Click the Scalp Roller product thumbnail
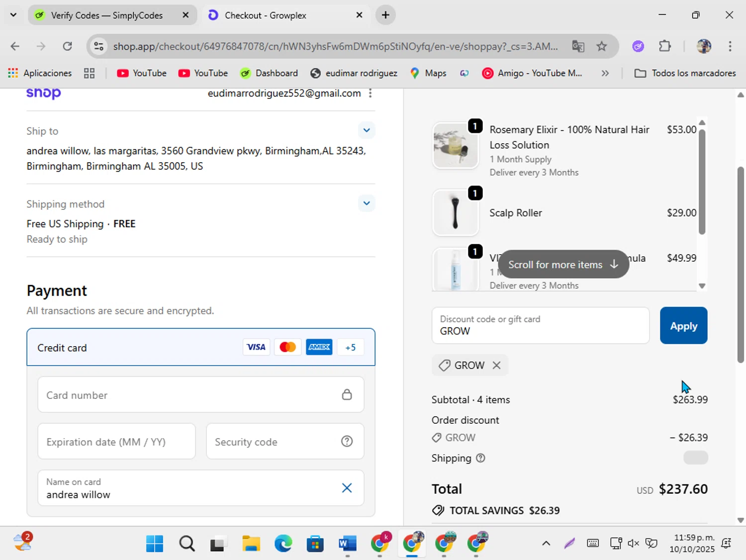Viewport: 746px width, 560px height. point(456,212)
